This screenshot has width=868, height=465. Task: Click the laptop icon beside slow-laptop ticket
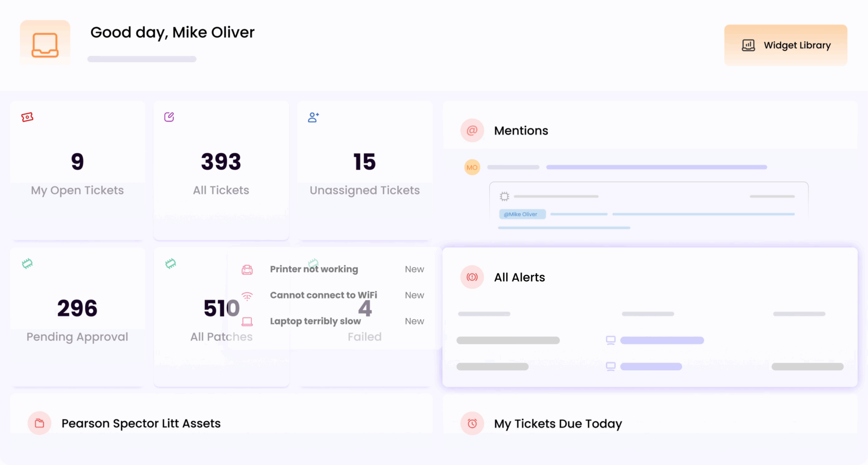point(247,322)
